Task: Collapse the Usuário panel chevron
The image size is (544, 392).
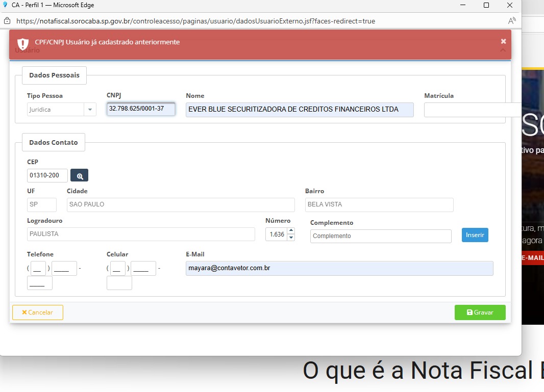Action: tap(503, 50)
